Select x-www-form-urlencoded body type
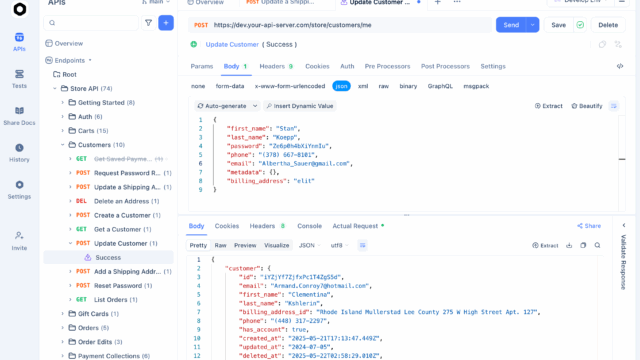This screenshot has width=640, height=360. pos(290,86)
